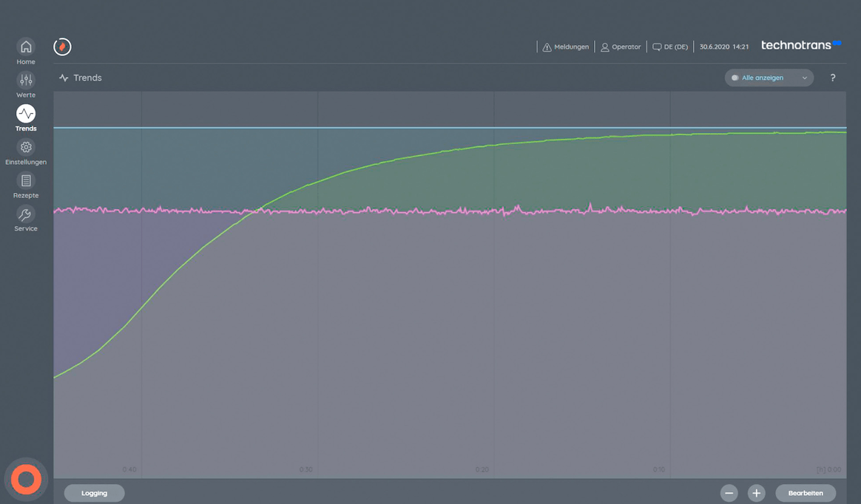Open the Service wrench icon
This screenshot has width=861, height=504.
(26, 214)
